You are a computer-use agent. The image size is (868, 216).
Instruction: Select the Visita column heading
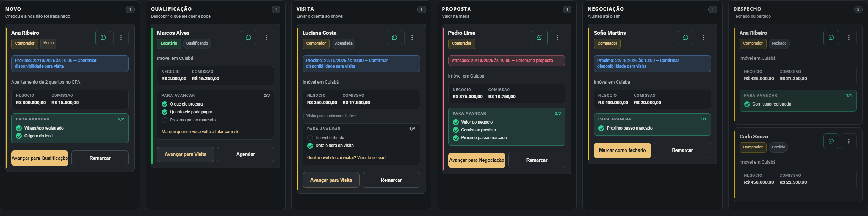(x=305, y=9)
